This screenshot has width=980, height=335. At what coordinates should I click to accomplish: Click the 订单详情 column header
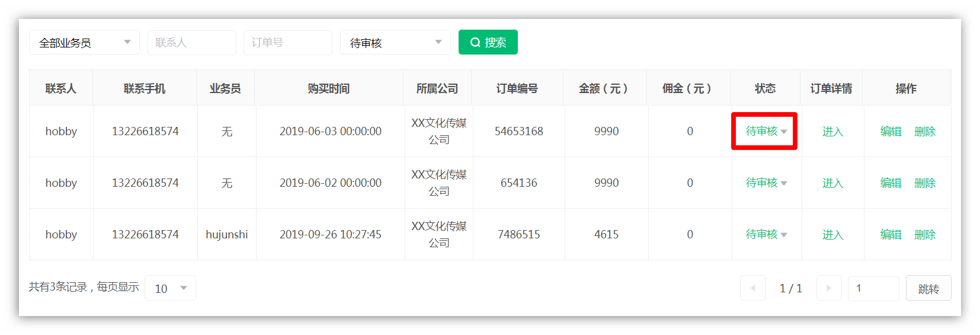[x=831, y=88]
